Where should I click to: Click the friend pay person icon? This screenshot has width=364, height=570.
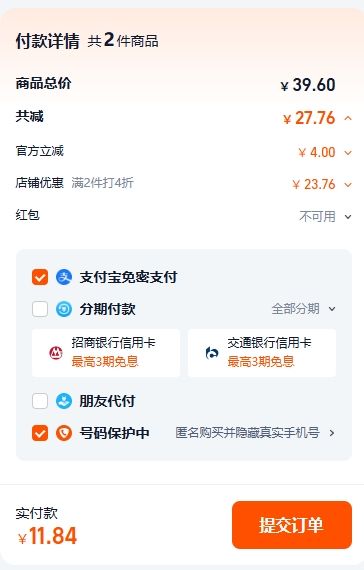(64, 401)
